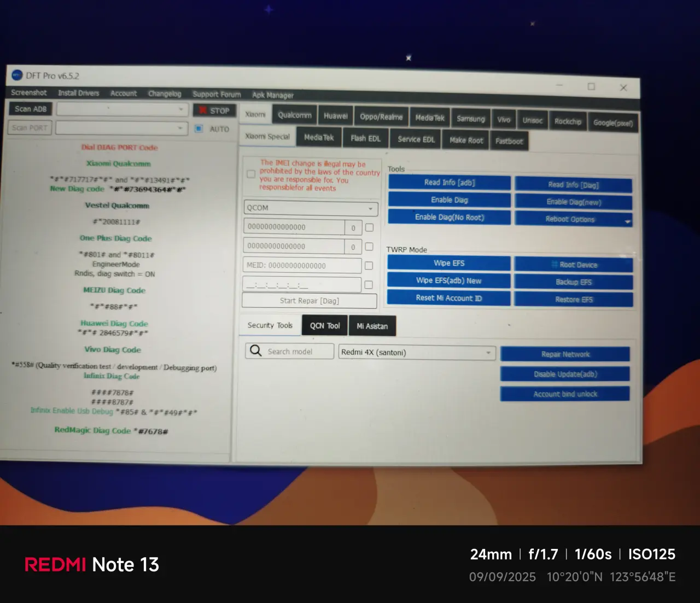Open the Scan ADB device dropdown
Viewport: 700px width, 603px height.
(122, 109)
